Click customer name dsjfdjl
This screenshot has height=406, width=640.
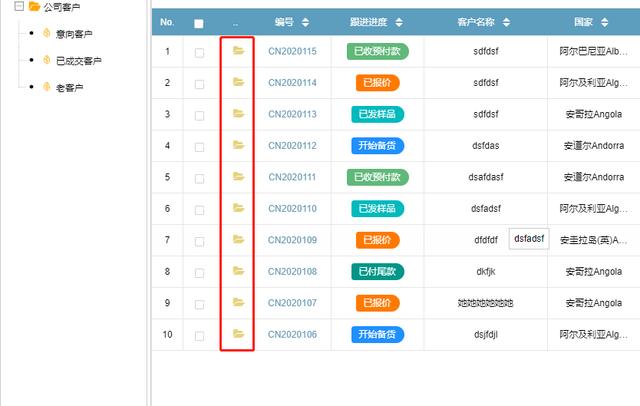click(486, 334)
